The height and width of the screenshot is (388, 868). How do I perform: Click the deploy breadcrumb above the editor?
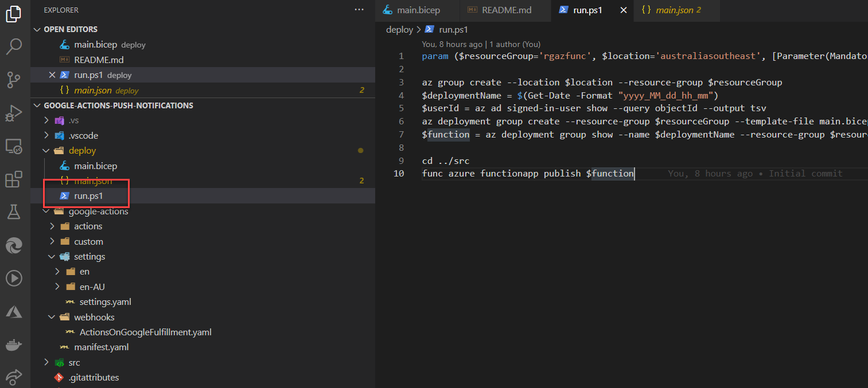[x=399, y=30]
